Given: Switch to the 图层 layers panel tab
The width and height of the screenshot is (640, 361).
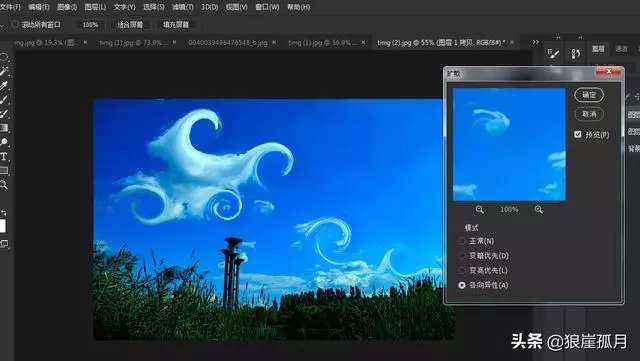Looking at the screenshot, I should pos(598,49).
